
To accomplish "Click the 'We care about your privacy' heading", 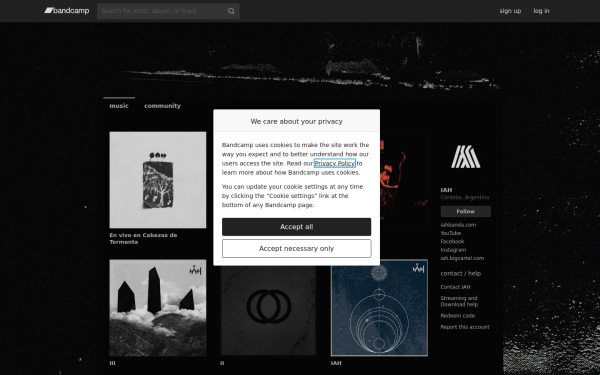I will 297,122.
